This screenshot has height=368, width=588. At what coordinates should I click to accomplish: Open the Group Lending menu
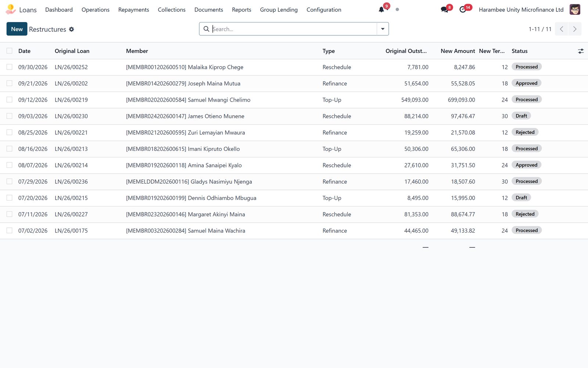coord(279,10)
